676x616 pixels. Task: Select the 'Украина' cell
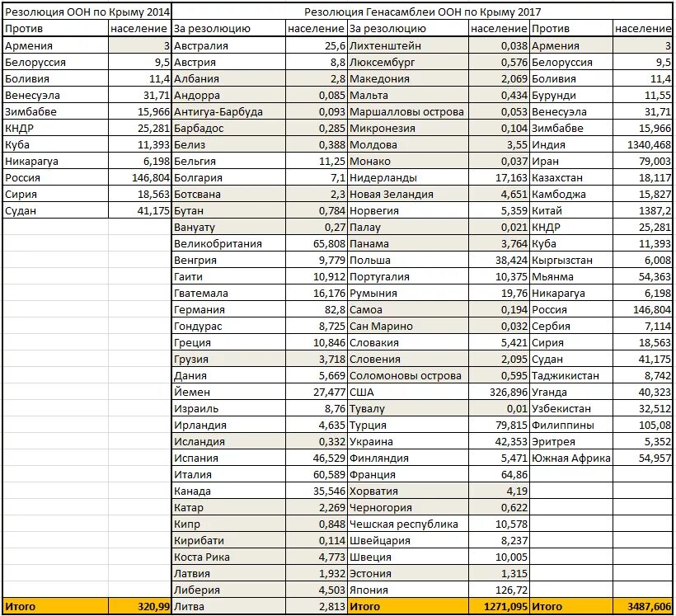tap(408, 441)
